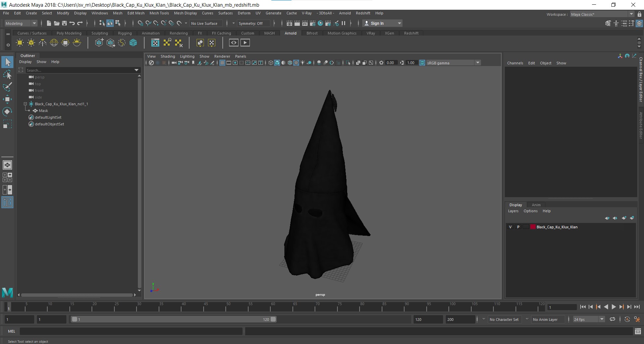Viewport: 644px width, 344px height.
Task: Open Outliner search filter dropdown arrow
Action: click(137, 70)
